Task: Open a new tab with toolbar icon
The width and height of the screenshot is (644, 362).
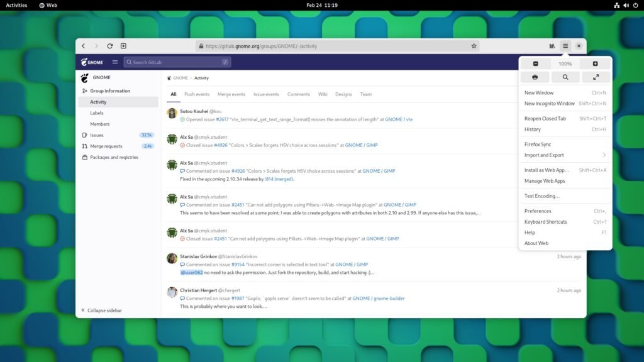Action: [x=123, y=46]
